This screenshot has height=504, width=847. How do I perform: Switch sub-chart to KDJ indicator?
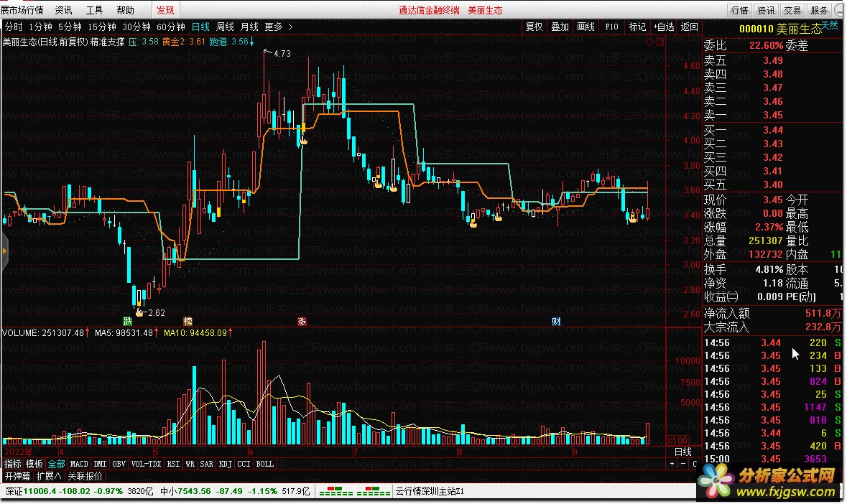point(226,464)
